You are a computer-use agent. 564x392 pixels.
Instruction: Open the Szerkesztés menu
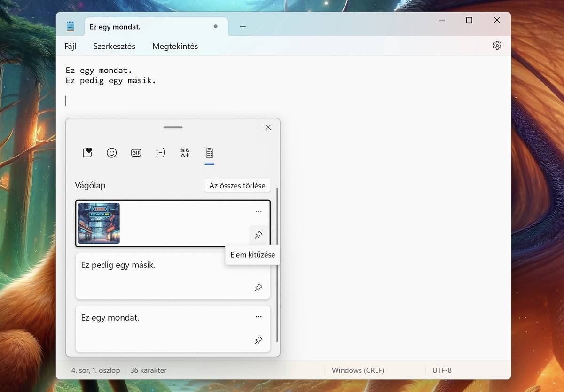[114, 46]
